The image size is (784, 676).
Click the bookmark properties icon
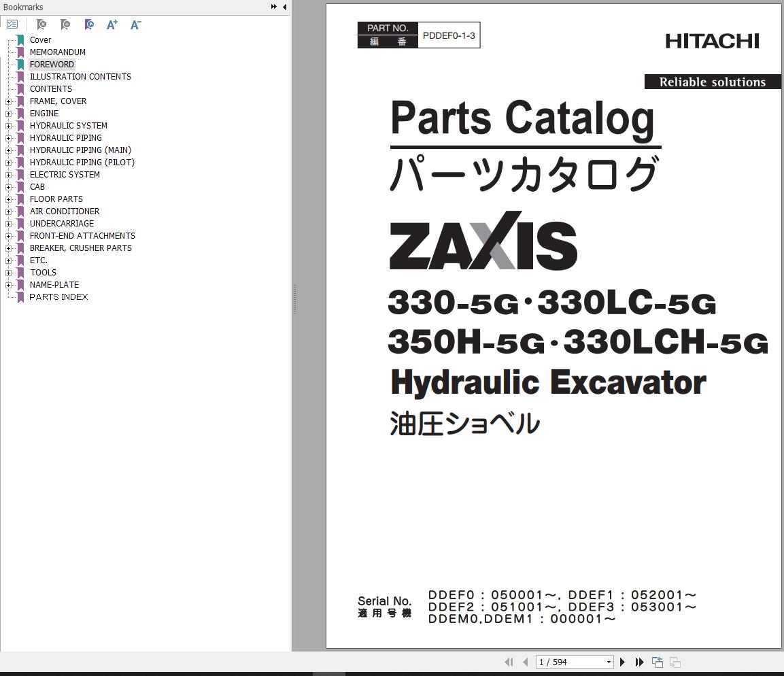(89, 24)
